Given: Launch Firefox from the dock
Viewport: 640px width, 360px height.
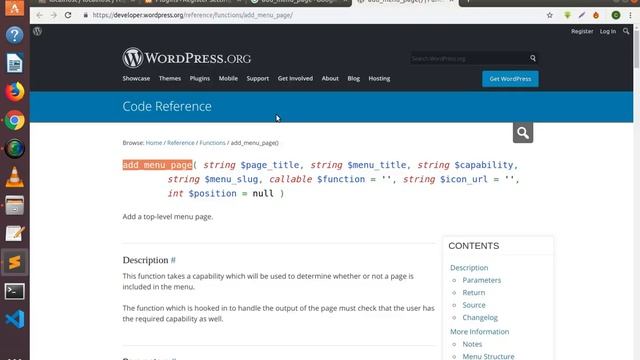Looking at the screenshot, I should [x=14, y=91].
